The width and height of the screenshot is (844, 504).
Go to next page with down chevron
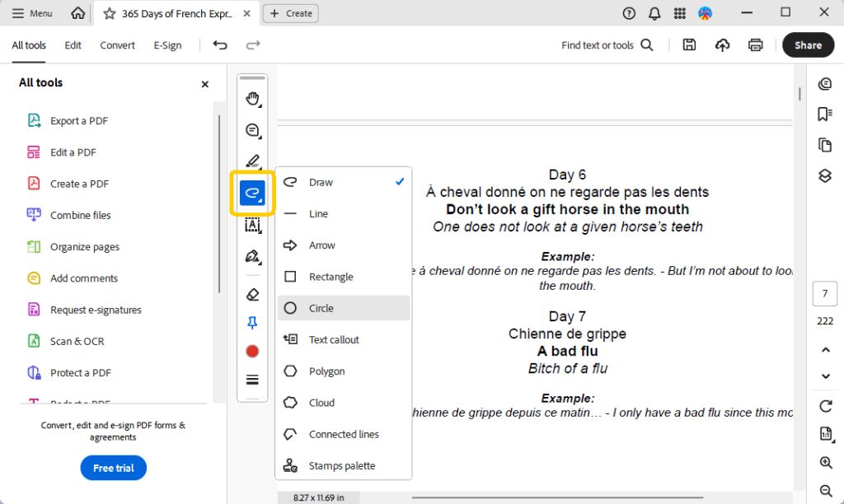(x=825, y=376)
